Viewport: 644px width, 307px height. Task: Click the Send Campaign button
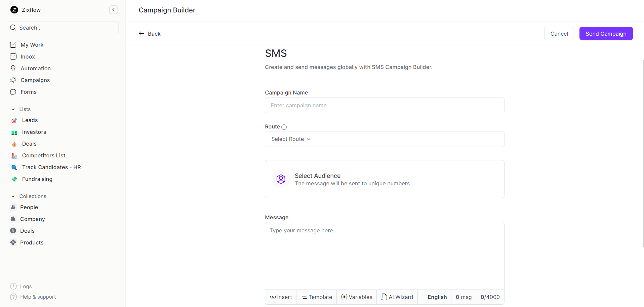pyautogui.click(x=606, y=33)
